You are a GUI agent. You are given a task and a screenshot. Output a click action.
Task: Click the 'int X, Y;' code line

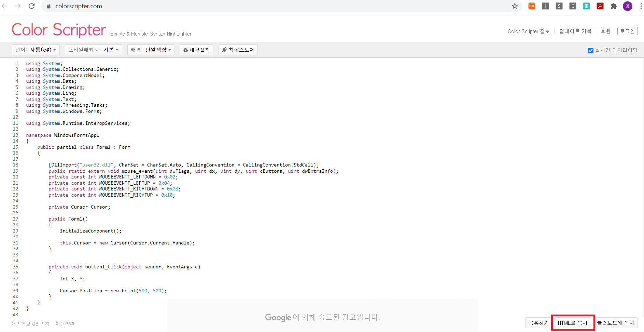pos(72,279)
